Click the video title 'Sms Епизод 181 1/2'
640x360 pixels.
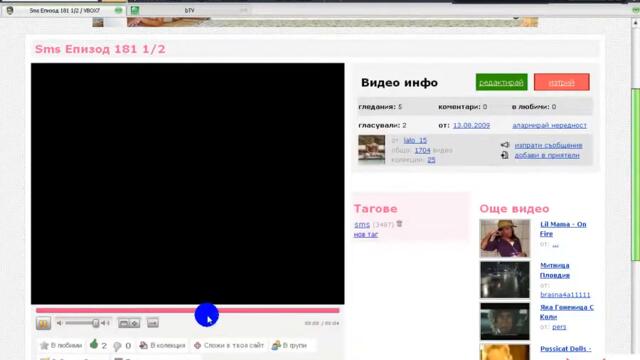[x=100, y=49]
